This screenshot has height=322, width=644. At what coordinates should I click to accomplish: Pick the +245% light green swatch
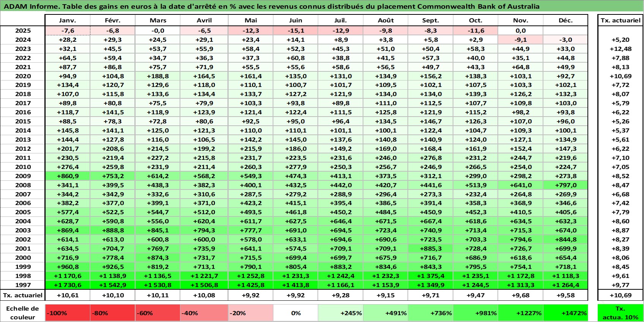(x=341, y=313)
